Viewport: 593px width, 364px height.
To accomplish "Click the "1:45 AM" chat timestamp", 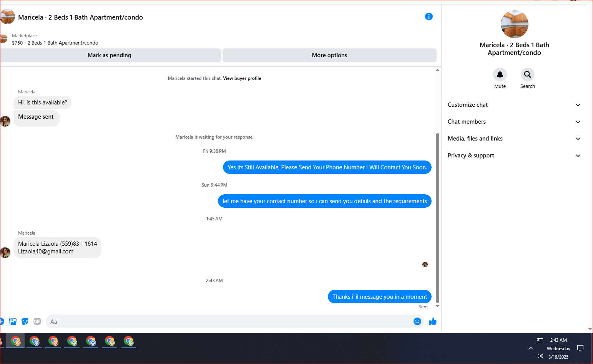I will coord(214,219).
